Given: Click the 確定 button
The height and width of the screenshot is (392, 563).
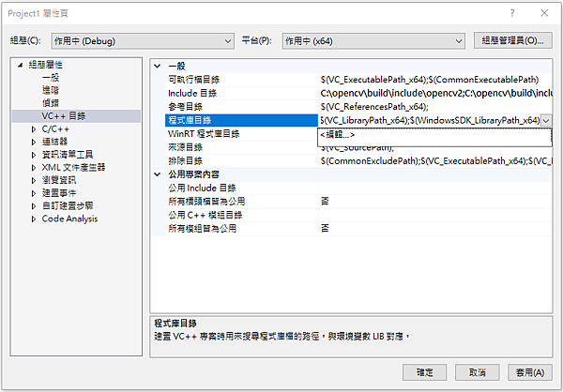Looking at the screenshot, I should click(x=425, y=372).
